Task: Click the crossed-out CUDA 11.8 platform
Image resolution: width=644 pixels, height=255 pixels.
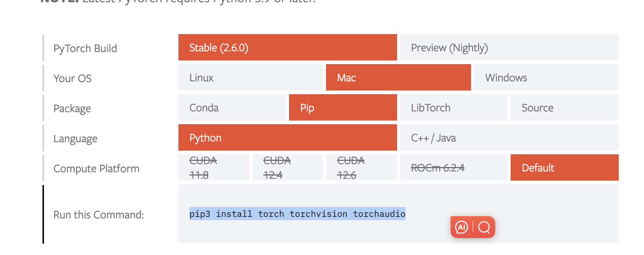Action: click(x=214, y=168)
